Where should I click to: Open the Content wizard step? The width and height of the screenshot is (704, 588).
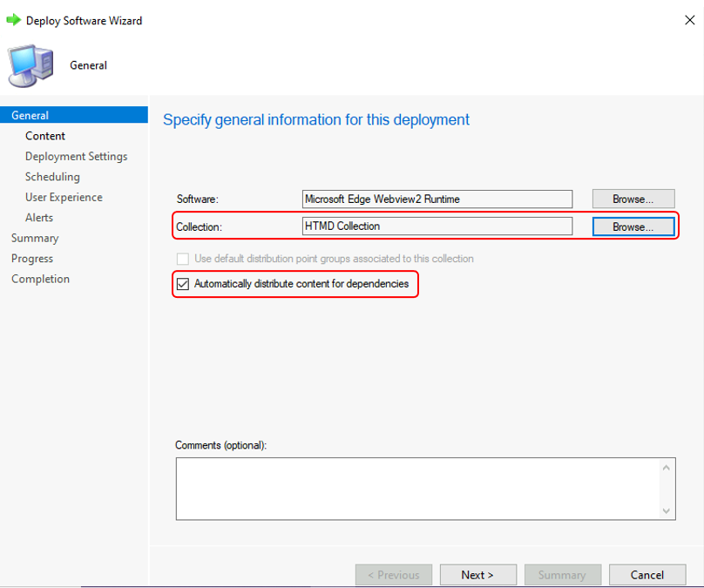(45, 136)
